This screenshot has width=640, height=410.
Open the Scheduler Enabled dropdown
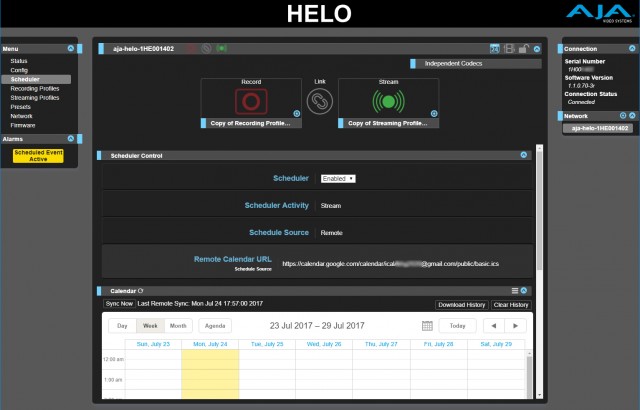click(338, 178)
